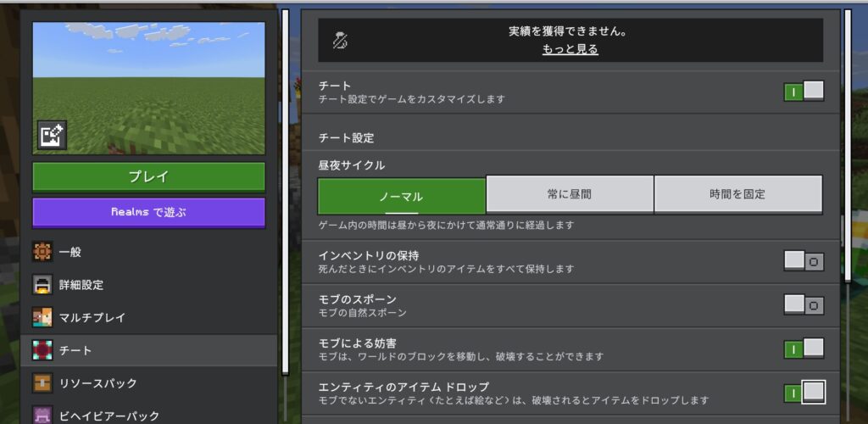Click the ビヘイビアーパック icon
Image resolution: width=868 pixels, height=424 pixels.
coord(42,414)
